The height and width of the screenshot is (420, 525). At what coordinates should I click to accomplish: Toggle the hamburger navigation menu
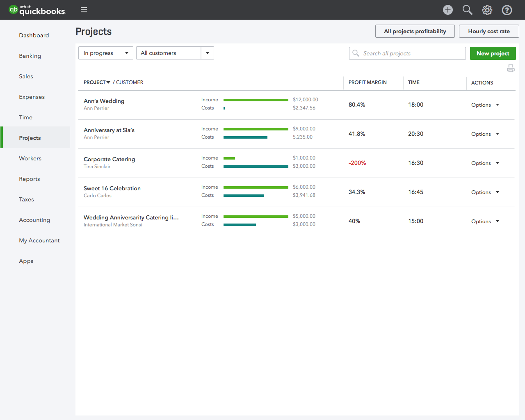pyautogui.click(x=84, y=10)
